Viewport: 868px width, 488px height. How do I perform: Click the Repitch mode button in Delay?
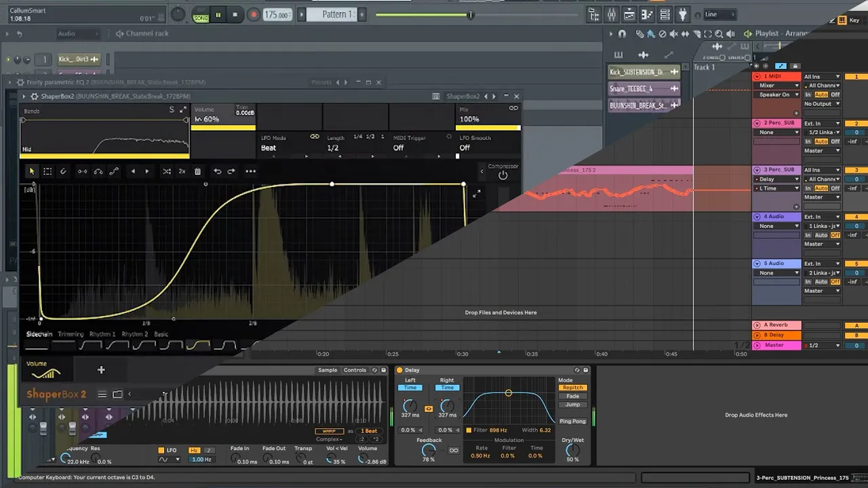[573, 388]
